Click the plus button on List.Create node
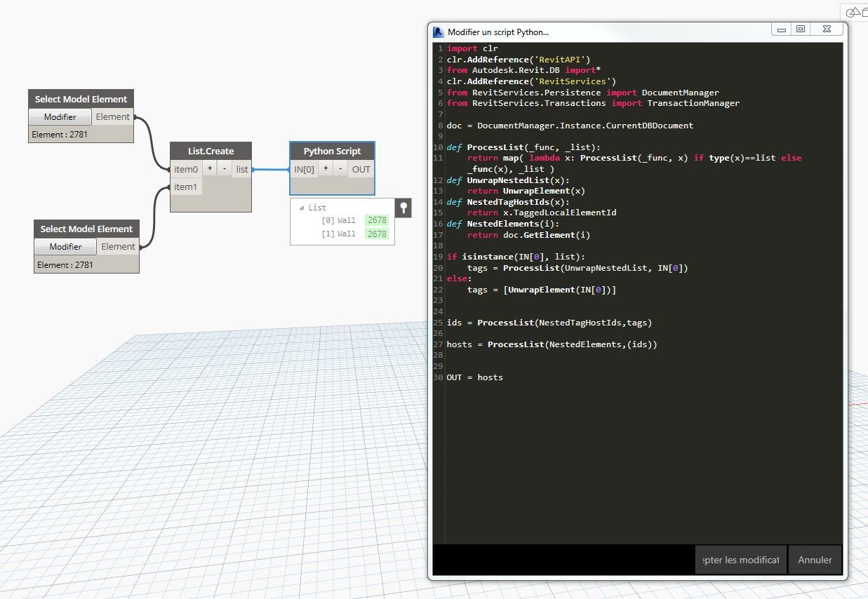The image size is (868, 599). coord(210,169)
